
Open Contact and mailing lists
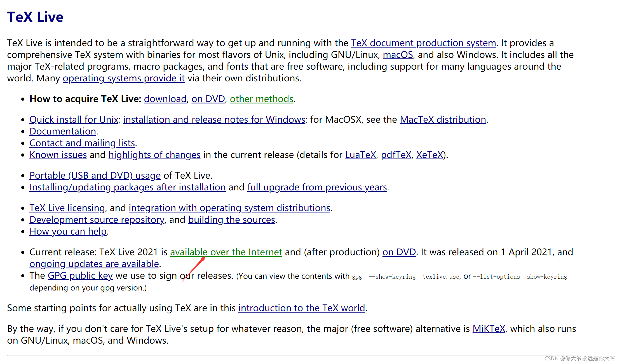click(82, 143)
